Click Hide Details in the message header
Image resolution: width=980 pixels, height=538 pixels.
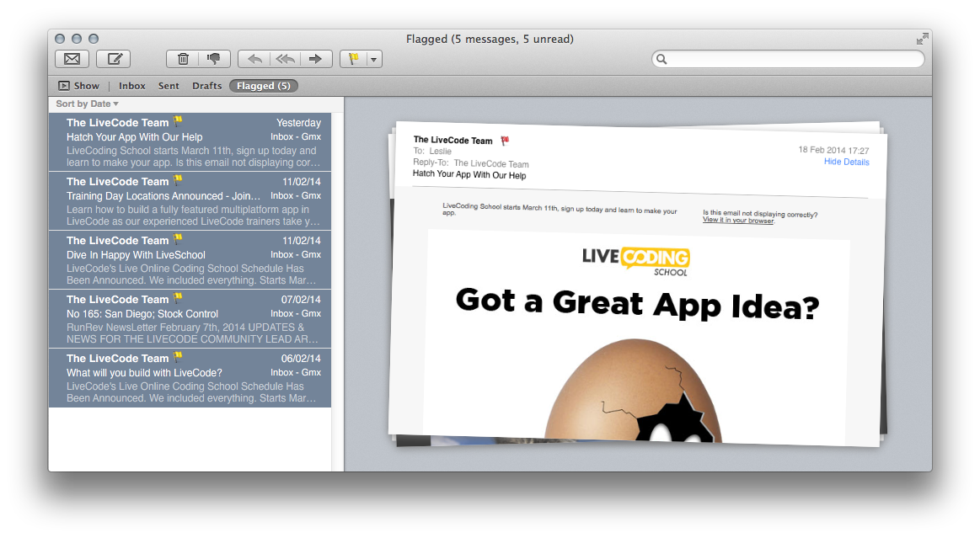(x=846, y=162)
